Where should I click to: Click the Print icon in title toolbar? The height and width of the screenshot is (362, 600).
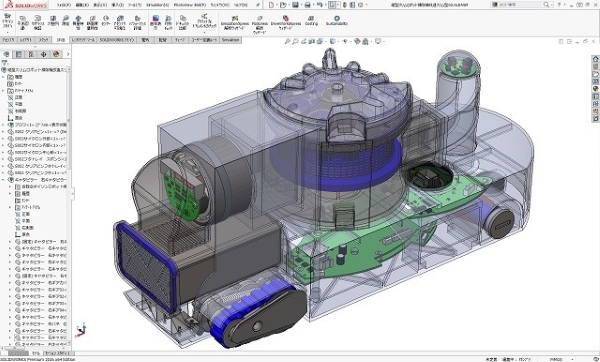pos(307,5)
